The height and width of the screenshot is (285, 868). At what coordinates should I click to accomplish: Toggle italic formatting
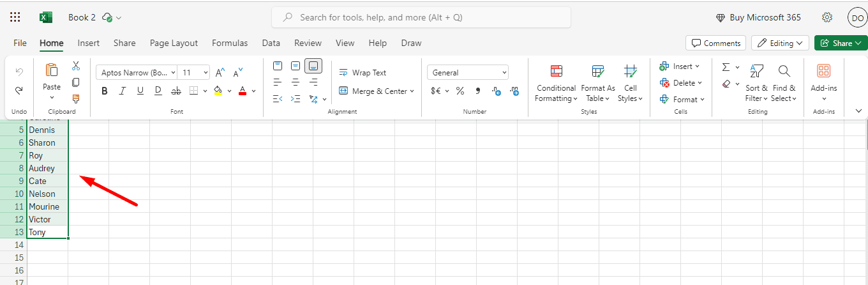tap(123, 91)
